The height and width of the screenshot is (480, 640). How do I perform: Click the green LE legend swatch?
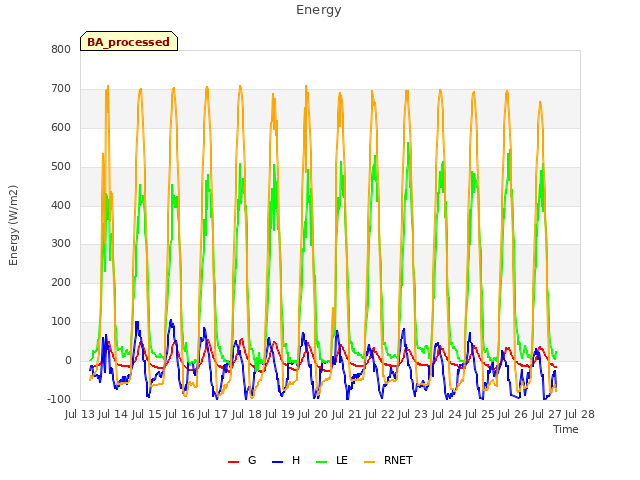click(x=322, y=462)
